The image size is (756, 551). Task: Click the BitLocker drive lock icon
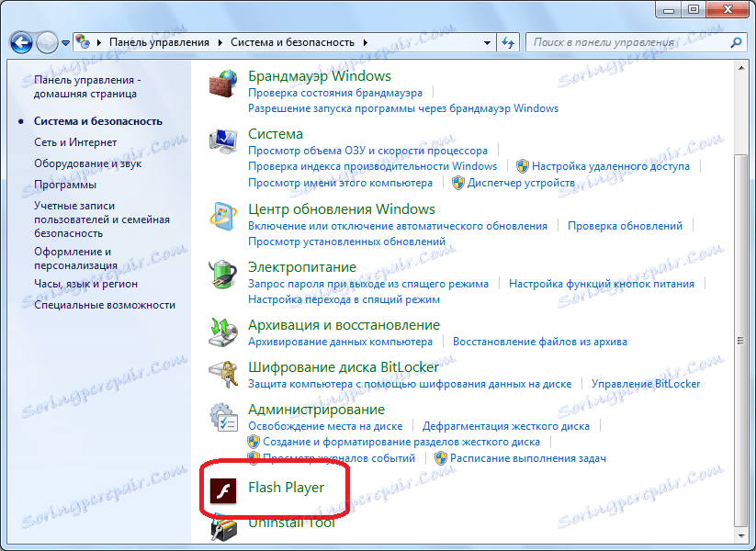(222, 375)
